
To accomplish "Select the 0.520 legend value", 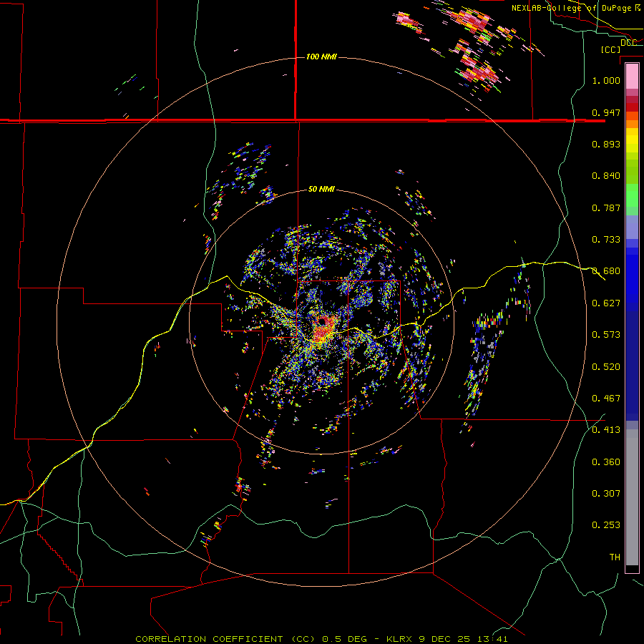I will tap(606, 367).
